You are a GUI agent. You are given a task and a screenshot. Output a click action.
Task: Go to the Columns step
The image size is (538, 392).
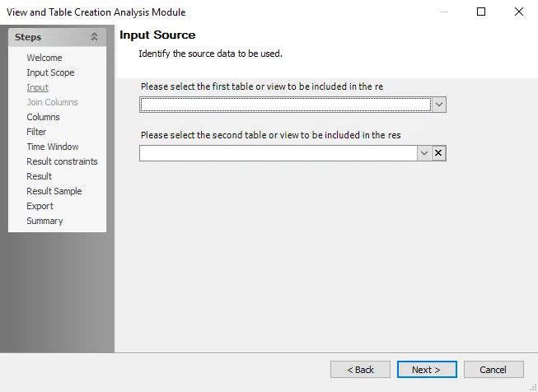(43, 117)
